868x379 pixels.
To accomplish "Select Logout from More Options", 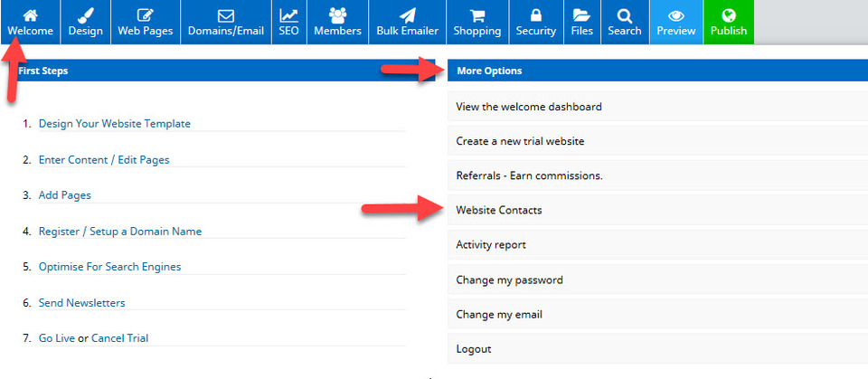I will (657, 349).
